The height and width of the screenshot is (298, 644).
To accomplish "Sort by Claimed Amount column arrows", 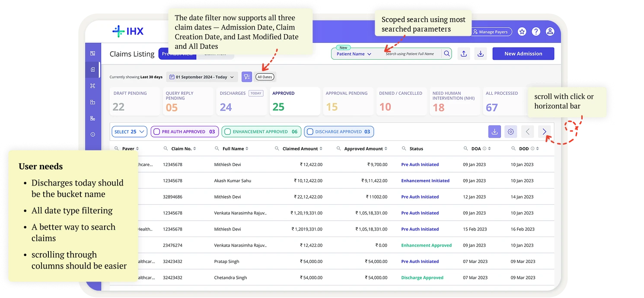I will click(x=321, y=148).
